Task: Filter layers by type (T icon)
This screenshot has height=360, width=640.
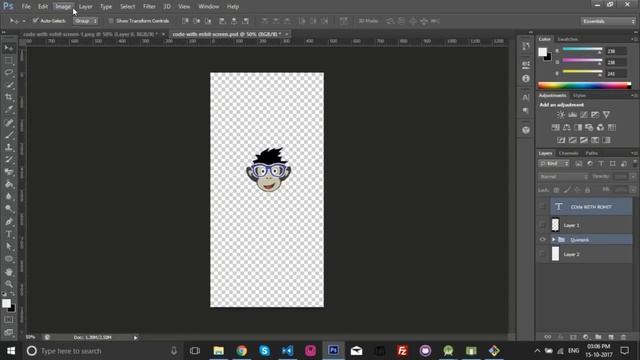Action: point(601,164)
